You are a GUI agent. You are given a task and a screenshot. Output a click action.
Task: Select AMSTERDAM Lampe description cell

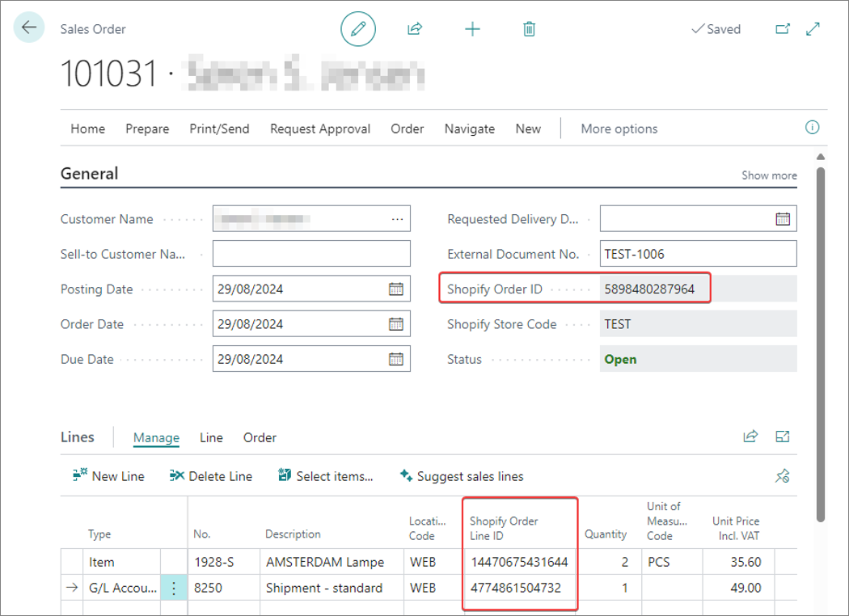click(x=332, y=562)
